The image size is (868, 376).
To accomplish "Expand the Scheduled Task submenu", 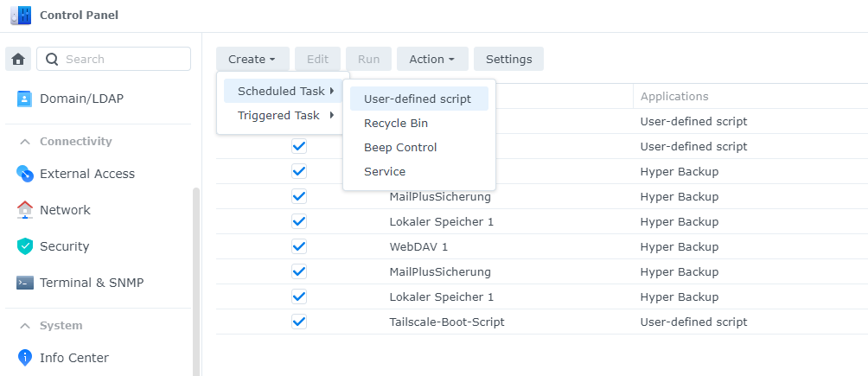I will point(284,92).
